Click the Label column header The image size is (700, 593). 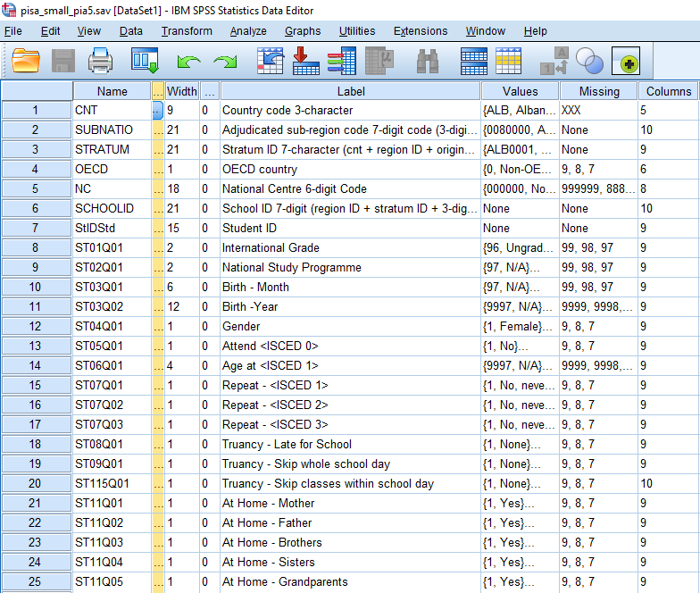click(351, 91)
